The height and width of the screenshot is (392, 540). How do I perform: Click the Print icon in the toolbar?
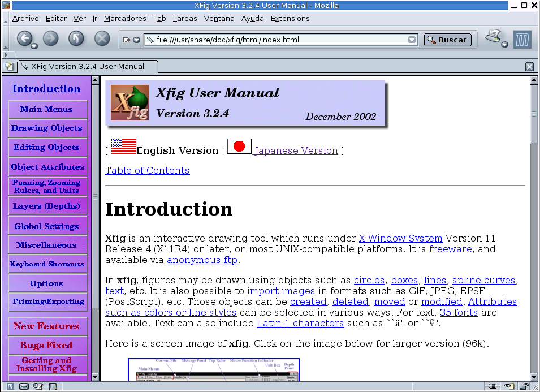point(493,36)
